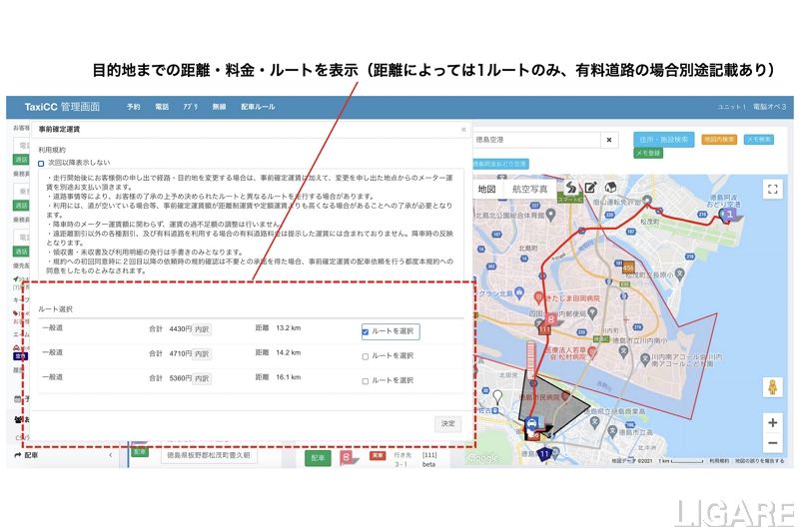The image size is (799, 532).
Task: Toggle fullscreen map view
Action: (x=772, y=189)
